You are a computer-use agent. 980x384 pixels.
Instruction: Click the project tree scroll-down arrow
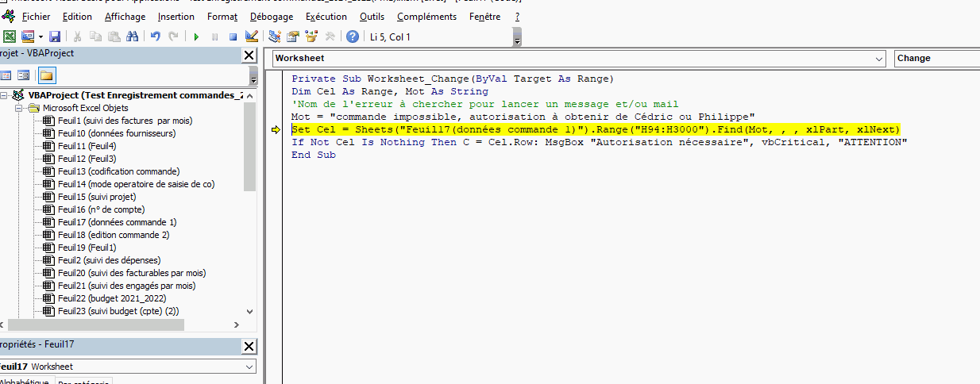pos(249,313)
